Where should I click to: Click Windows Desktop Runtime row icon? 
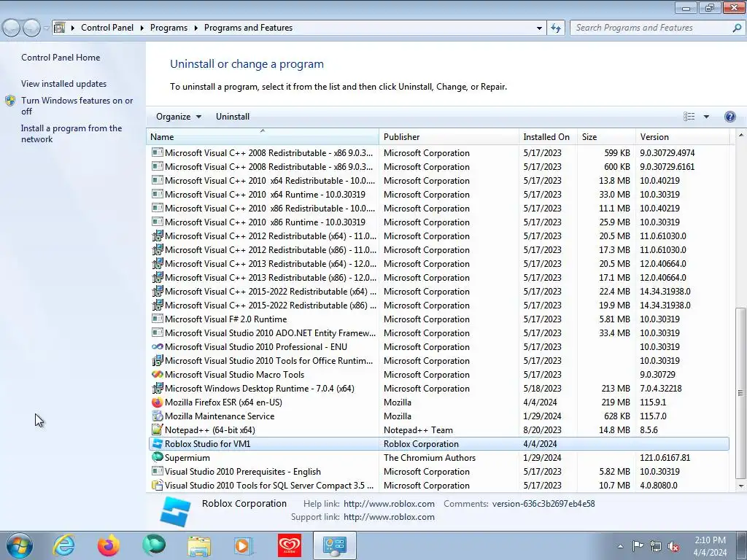click(158, 388)
